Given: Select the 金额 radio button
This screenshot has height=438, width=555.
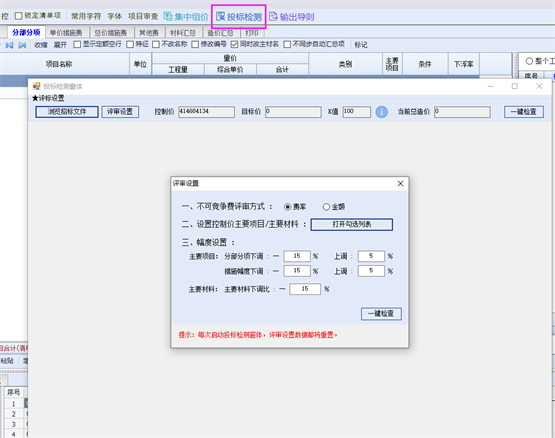Looking at the screenshot, I should tap(326, 207).
